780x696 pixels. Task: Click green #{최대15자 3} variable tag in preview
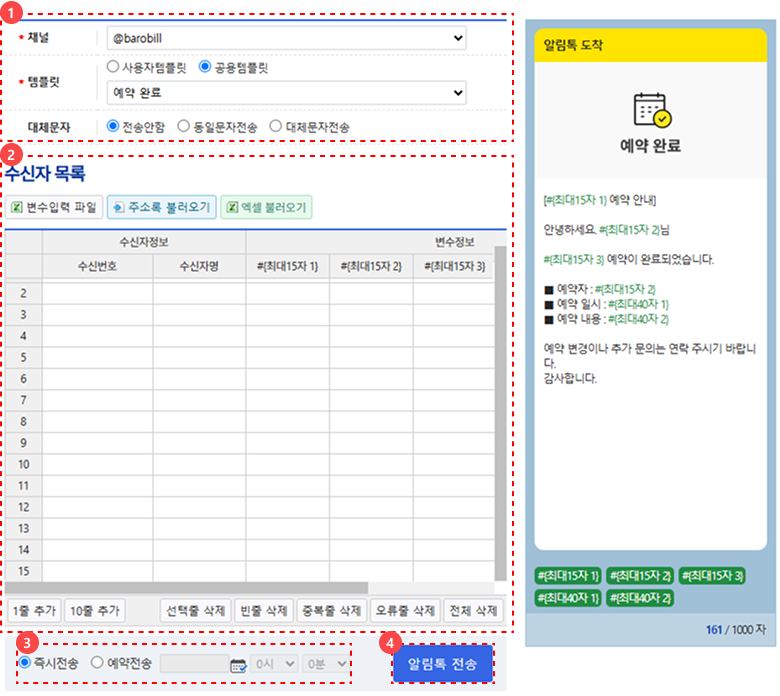(x=712, y=576)
